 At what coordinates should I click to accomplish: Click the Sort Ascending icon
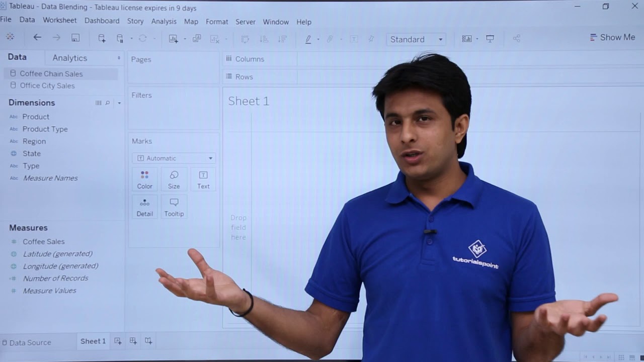tap(264, 39)
